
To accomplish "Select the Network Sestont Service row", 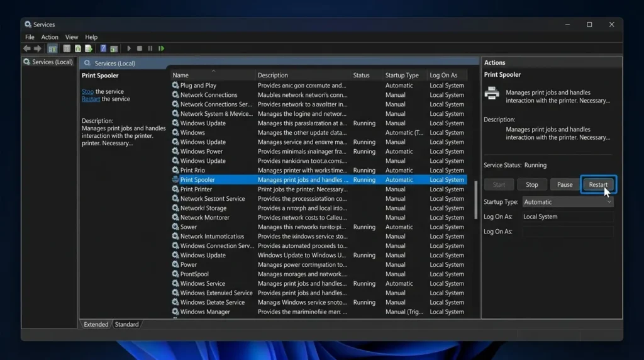I will (319, 198).
